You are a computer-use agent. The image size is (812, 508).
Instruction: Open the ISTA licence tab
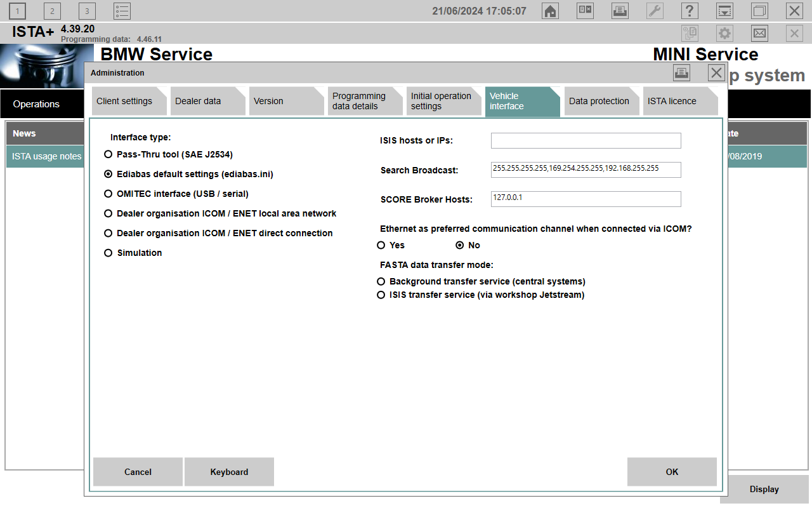click(681, 101)
